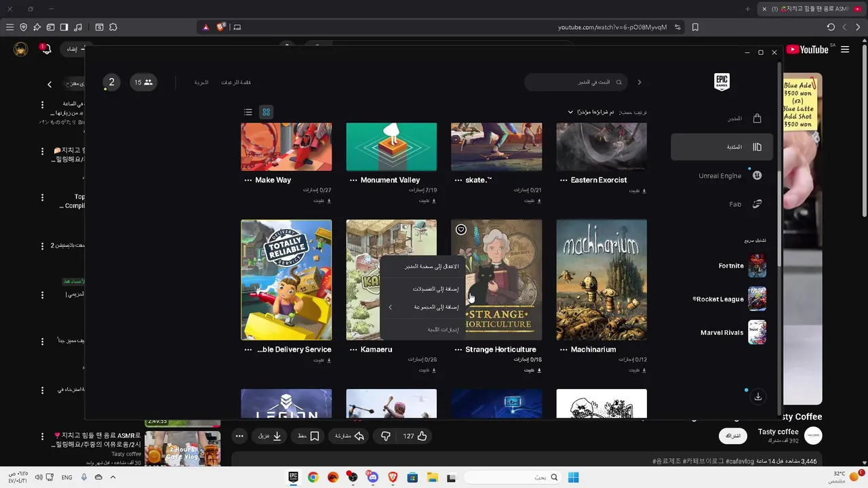Open the Tasty coffee channel avatar

[812, 436]
